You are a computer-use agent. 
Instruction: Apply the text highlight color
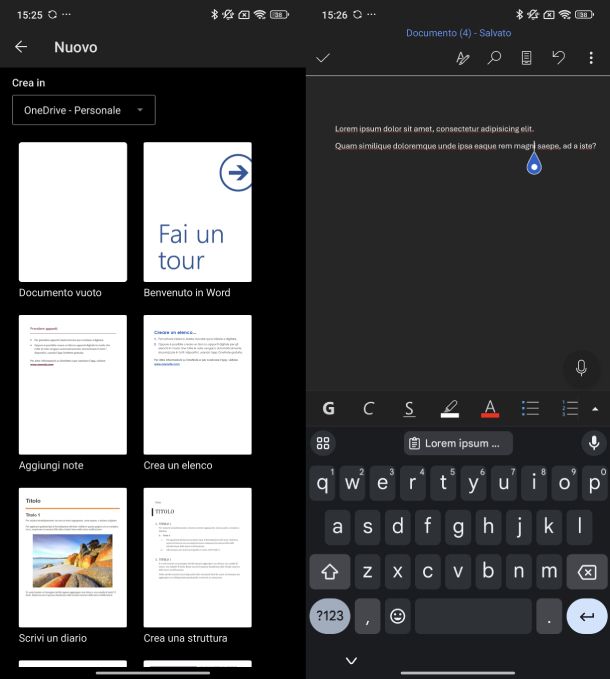(450, 408)
